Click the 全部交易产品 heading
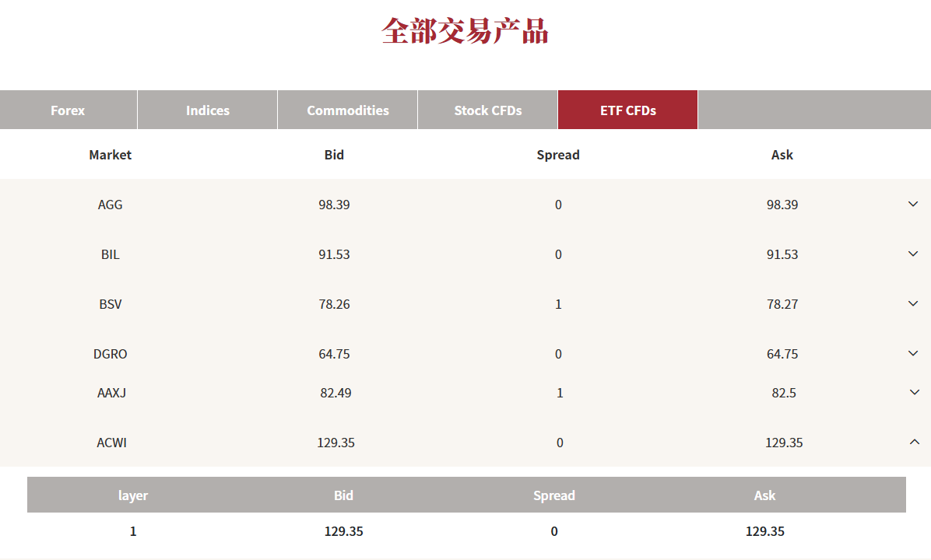Screen dimensions: 931x560 [465, 31]
